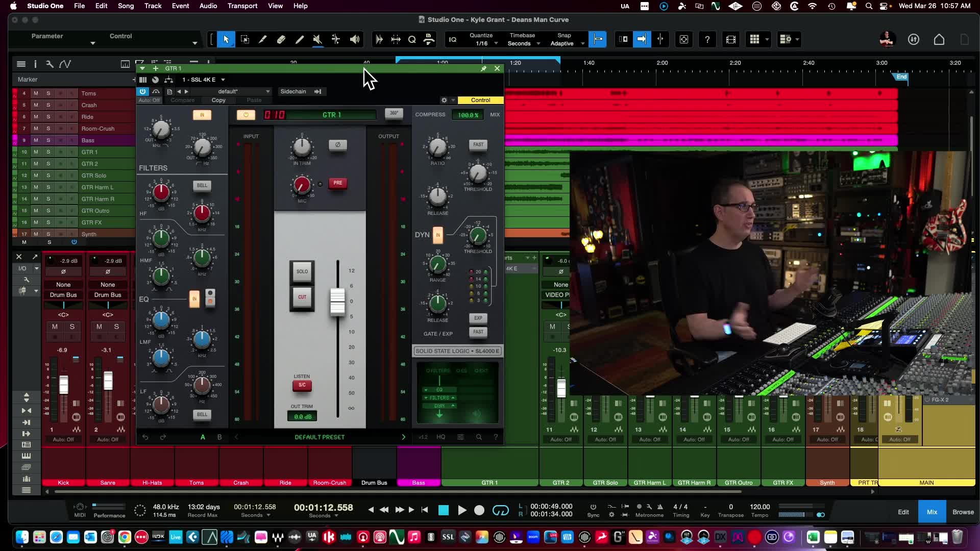The width and height of the screenshot is (980, 551).
Task: Select the Paint pencil tool
Action: coord(300,39)
